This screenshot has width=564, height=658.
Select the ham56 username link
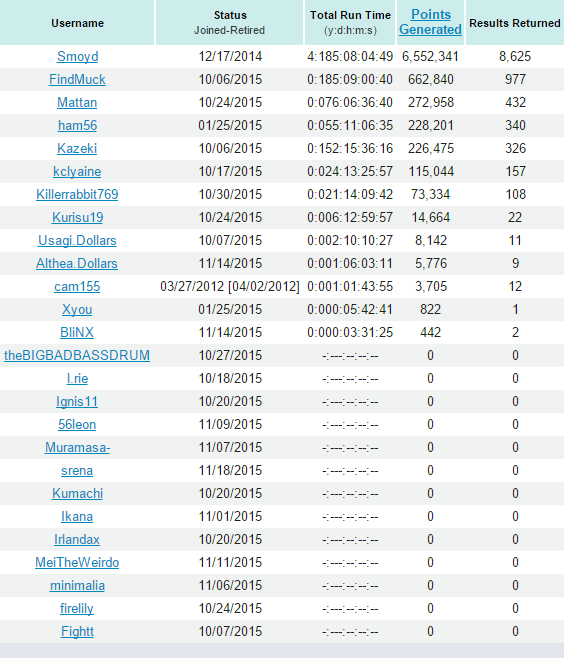click(77, 125)
